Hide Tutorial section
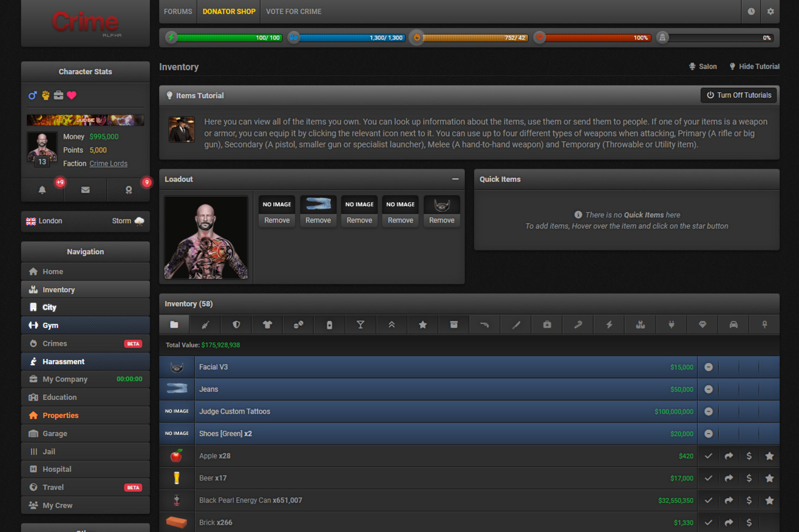799x532 pixels. (x=754, y=67)
